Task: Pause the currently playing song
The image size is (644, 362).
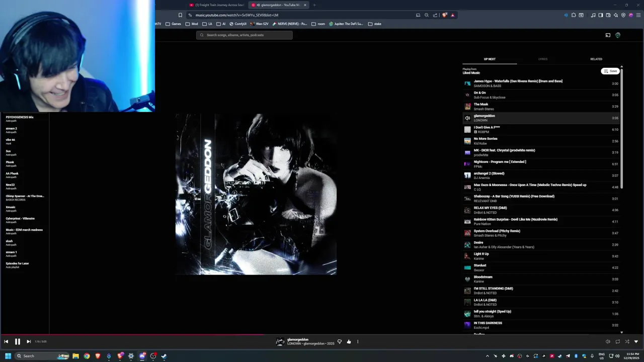Action: point(17,341)
